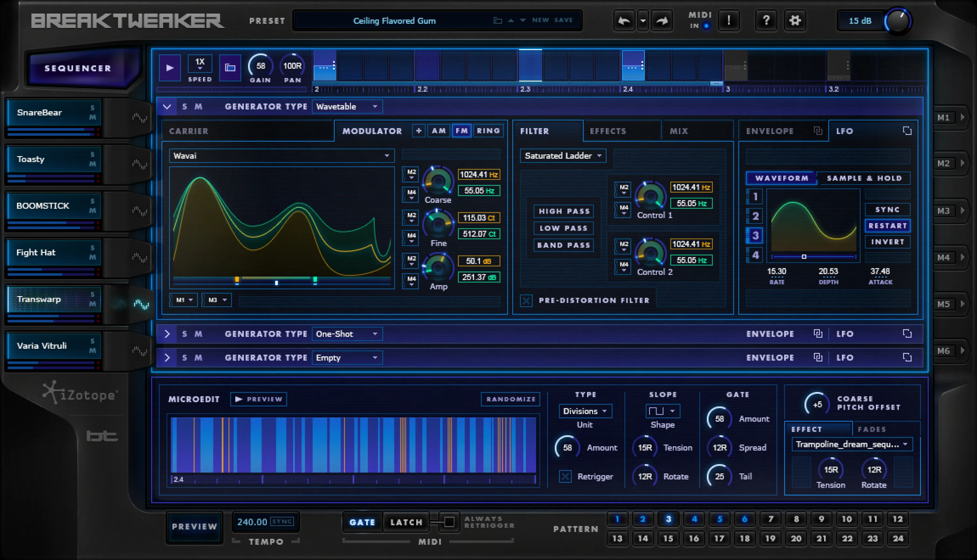
Task: Open the Wavai wavetable dropdown
Action: pos(281,156)
